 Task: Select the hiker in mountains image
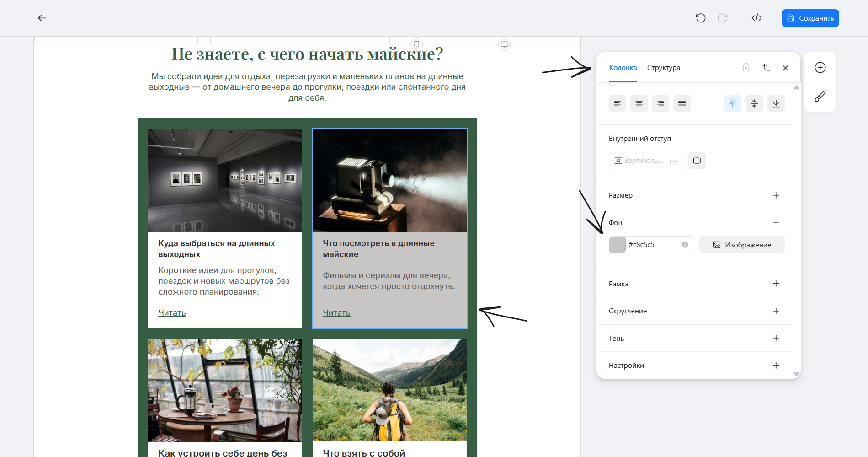[x=389, y=390]
